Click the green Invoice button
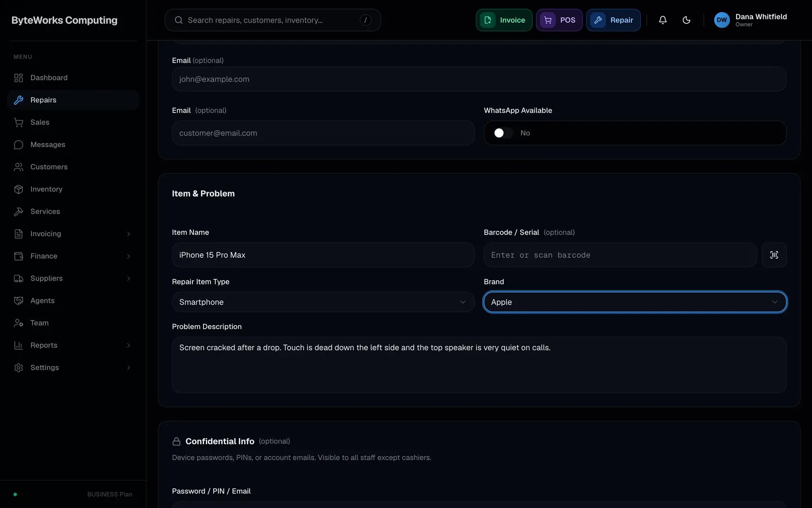This screenshot has width=812, height=508. [x=504, y=20]
